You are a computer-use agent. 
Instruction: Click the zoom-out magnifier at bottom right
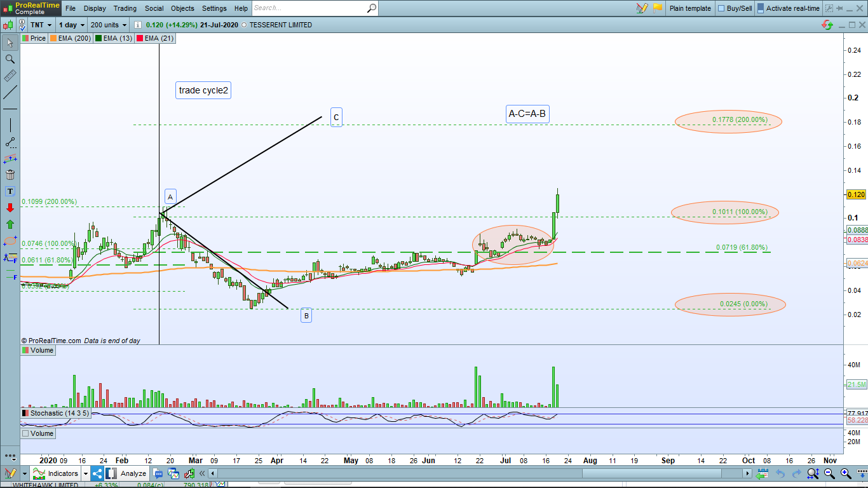[829, 473]
